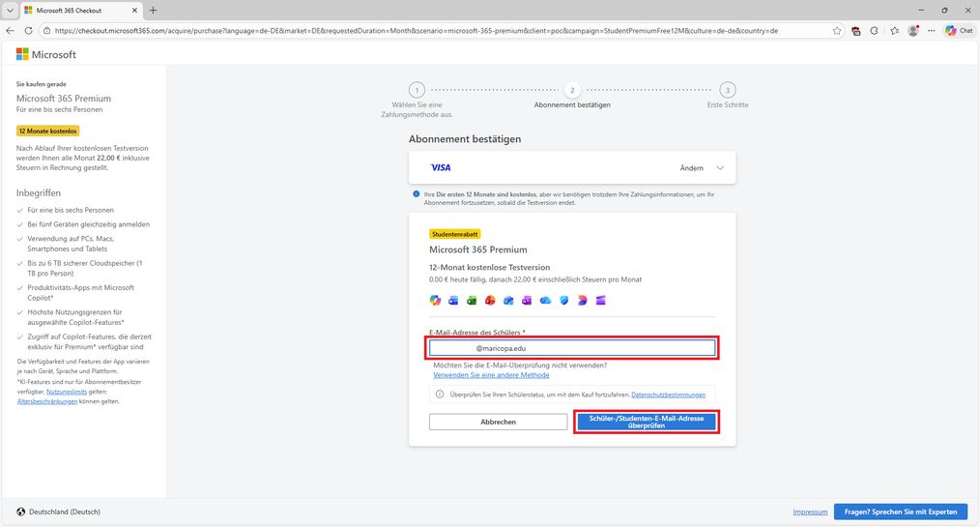This screenshot has width=980, height=527.
Task: Click the Designer app icon
Action: coord(583,300)
